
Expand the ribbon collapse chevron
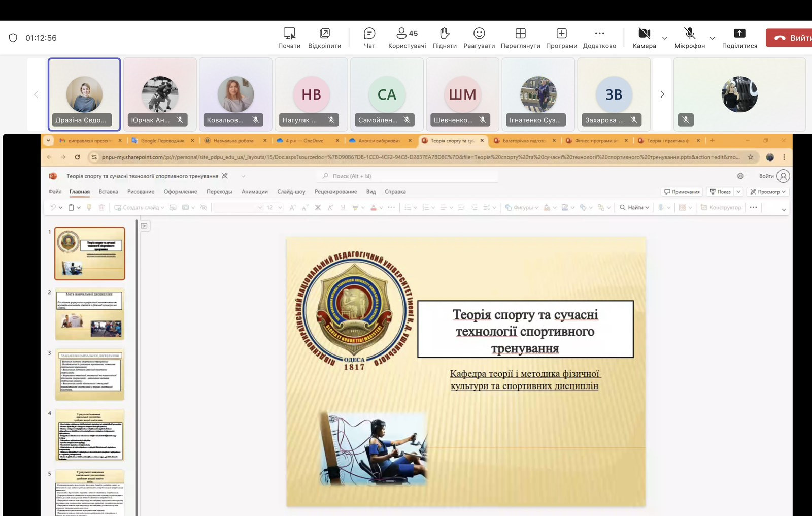[x=784, y=209]
